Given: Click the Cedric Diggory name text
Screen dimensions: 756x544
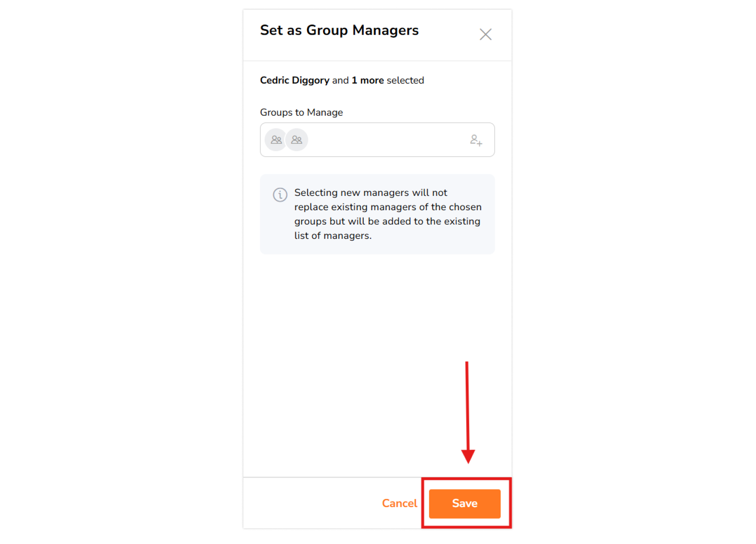Looking at the screenshot, I should 295,80.
